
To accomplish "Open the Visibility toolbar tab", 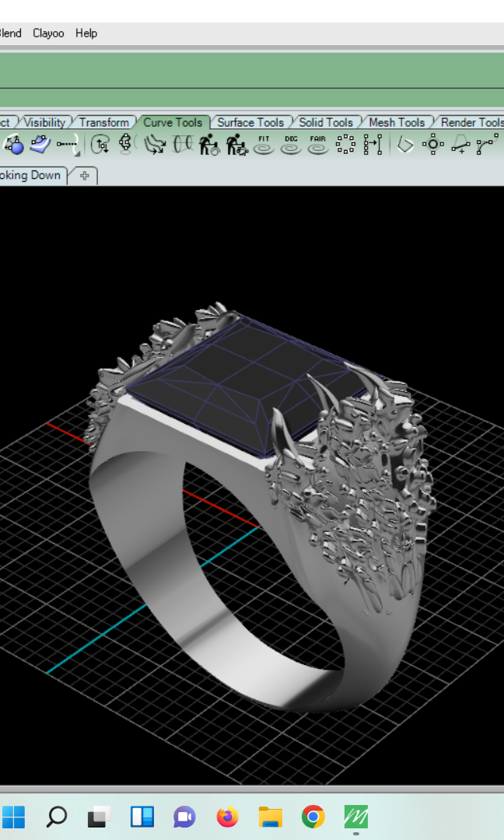I will tap(44, 122).
